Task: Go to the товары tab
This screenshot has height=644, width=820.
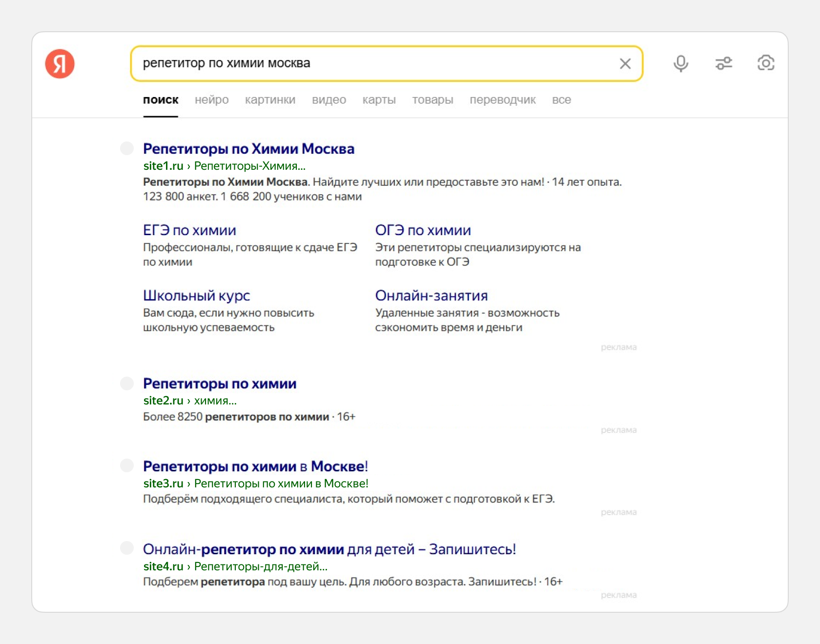Action: (433, 100)
